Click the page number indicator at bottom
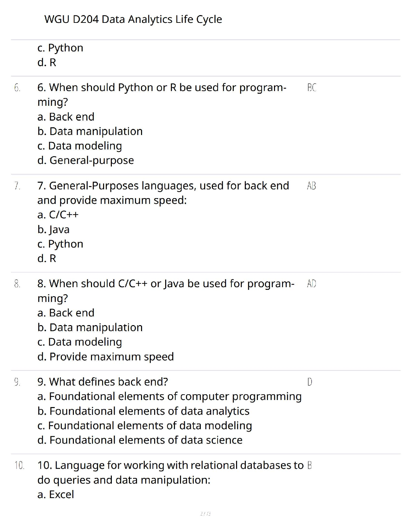 205,514
